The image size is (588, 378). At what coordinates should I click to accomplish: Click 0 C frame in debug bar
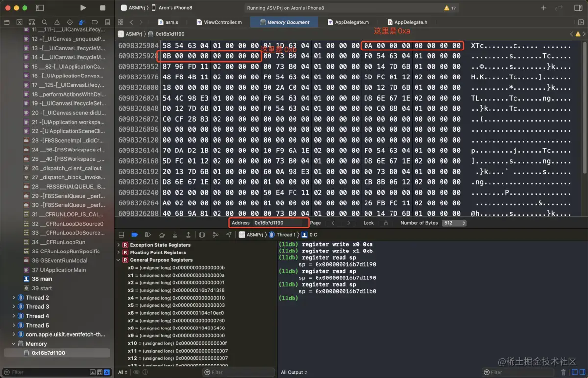point(310,235)
